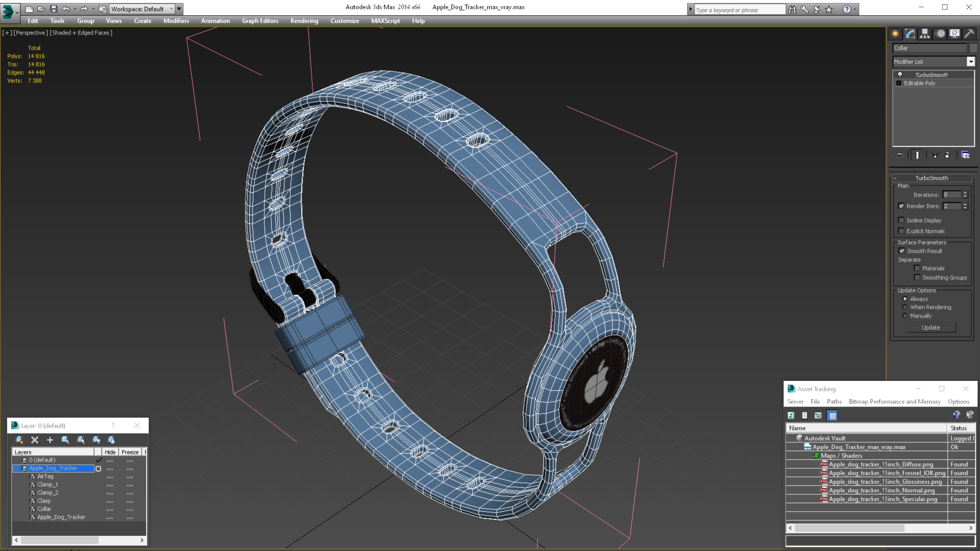The width and height of the screenshot is (980, 551).
Task: Select When Rendering update option
Action: (905, 307)
